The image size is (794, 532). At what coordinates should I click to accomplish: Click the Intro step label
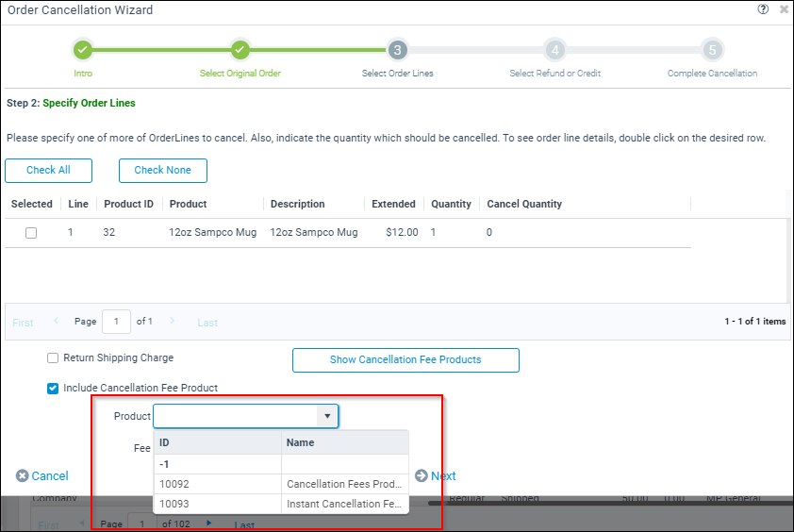(x=83, y=73)
